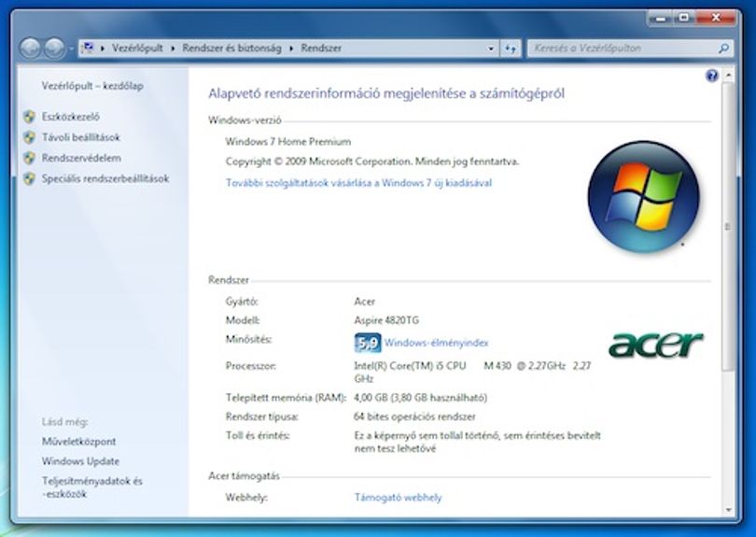Click the Back navigation arrow button
Screen dimensions: 756x537
coord(30,49)
